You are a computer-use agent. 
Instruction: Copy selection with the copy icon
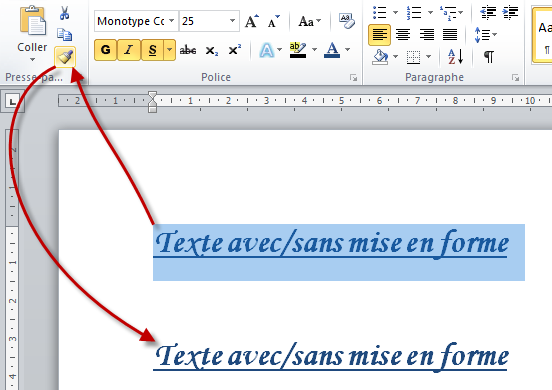[64, 34]
